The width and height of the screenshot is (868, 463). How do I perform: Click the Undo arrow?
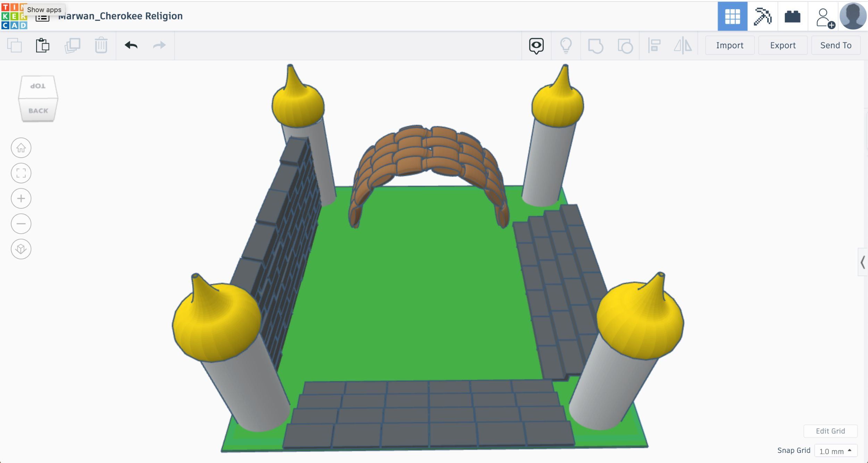[131, 46]
